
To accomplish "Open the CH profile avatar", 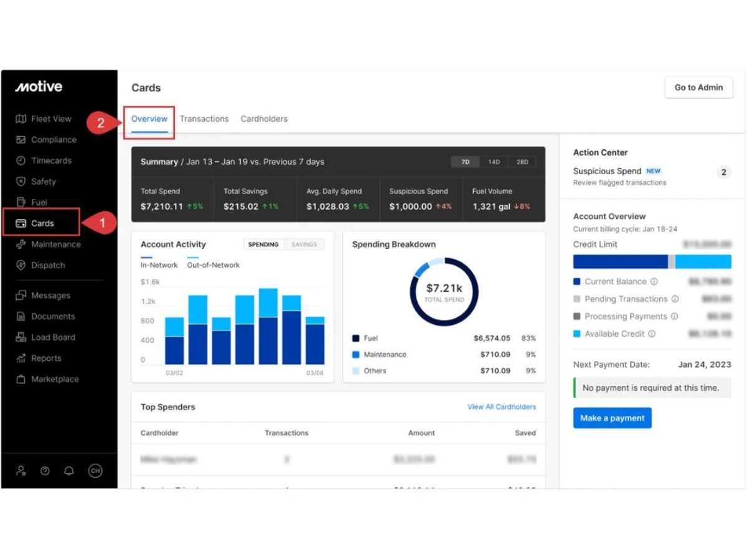I will (x=95, y=471).
